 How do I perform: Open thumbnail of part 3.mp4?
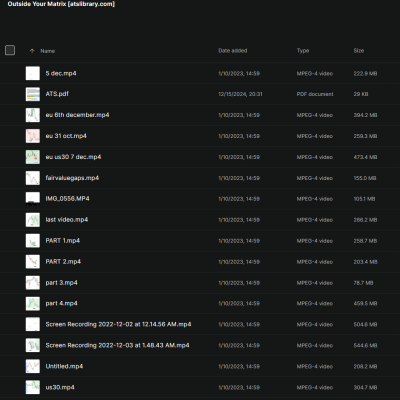(33, 283)
